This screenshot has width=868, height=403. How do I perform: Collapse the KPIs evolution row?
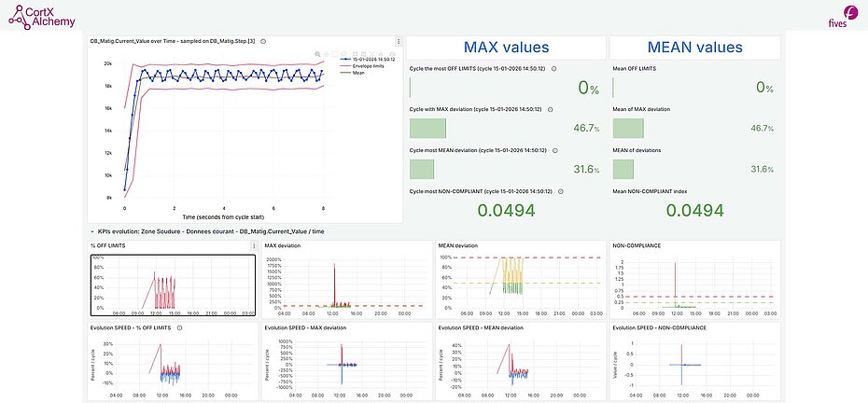pos(92,229)
